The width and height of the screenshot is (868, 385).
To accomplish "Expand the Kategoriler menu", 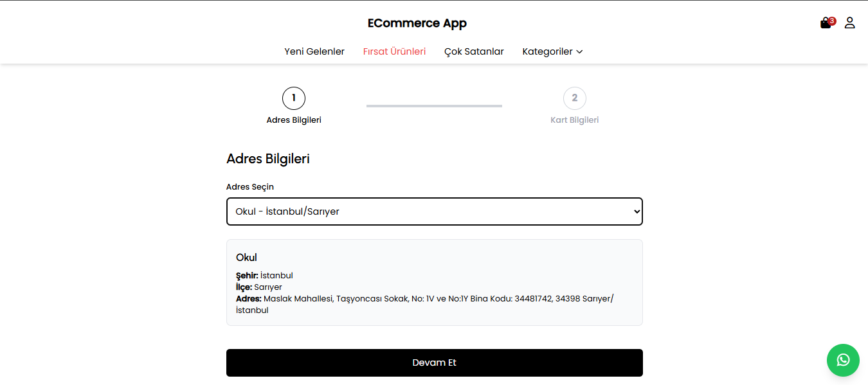I will click(548, 51).
